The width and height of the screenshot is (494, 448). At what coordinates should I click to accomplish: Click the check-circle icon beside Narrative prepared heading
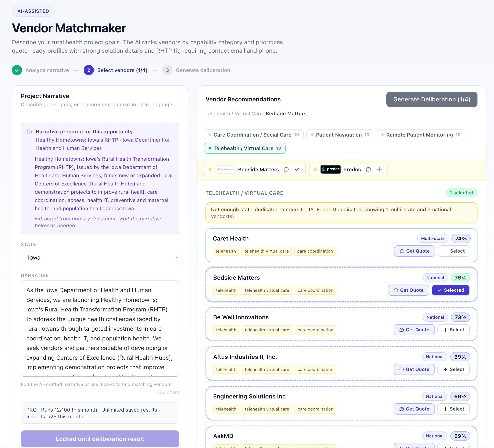(29, 132)
